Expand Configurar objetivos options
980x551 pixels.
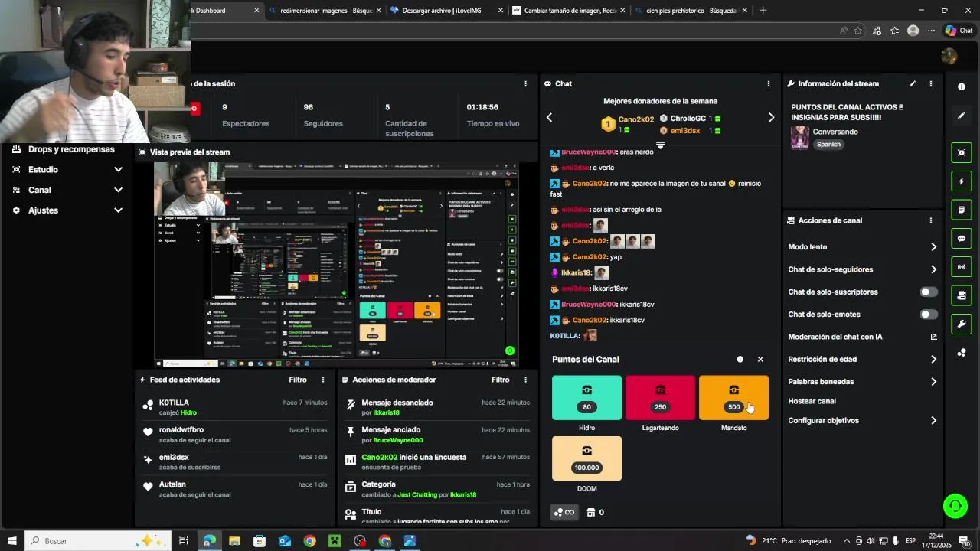[x=933, y=420]
